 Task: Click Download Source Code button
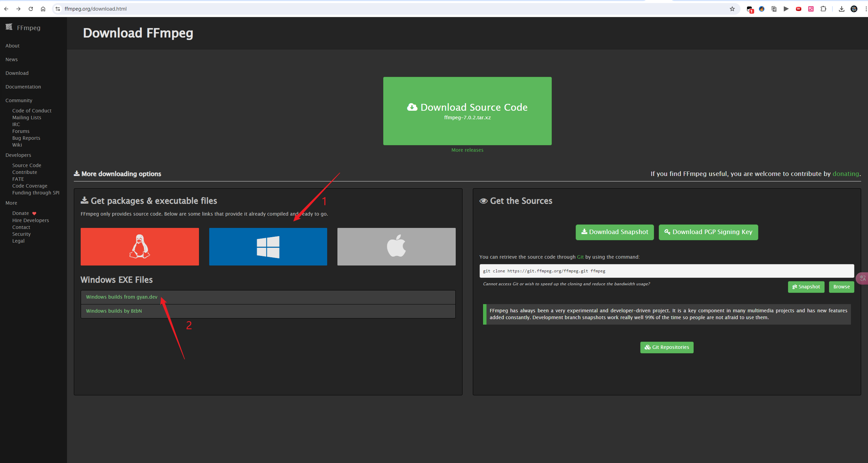(467, 111)
